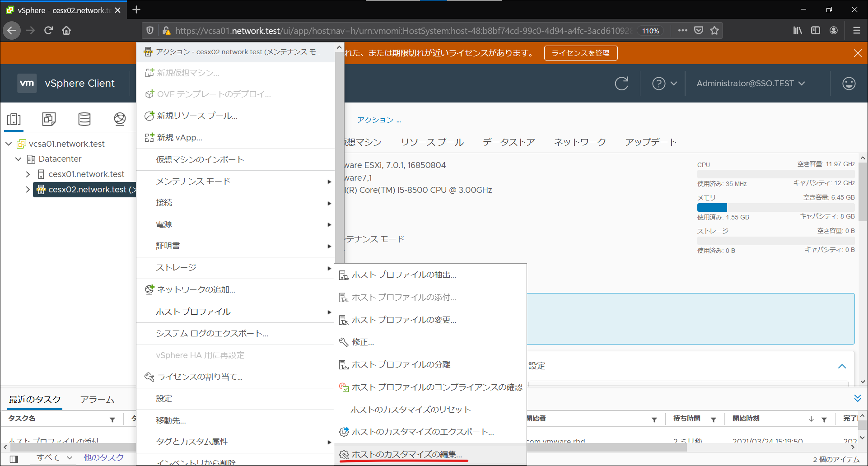Open 電源 submenu
This screenshot has height=466, width=868.
(235, 224)
